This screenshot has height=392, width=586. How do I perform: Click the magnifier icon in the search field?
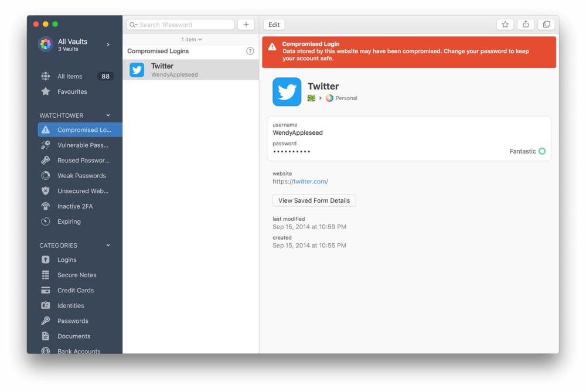(133, 25)
